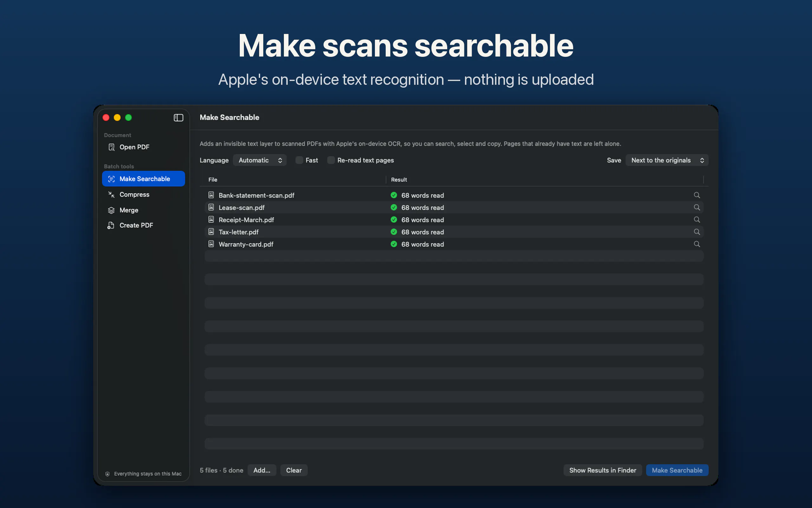Sort by the File column header
812x508 pixels.
(213, 180)
